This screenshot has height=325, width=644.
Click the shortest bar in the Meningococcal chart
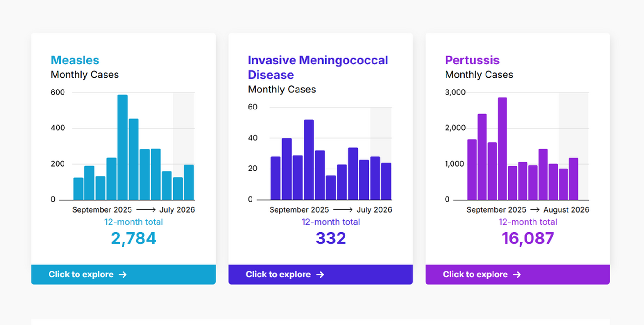(x=331, y=188)
